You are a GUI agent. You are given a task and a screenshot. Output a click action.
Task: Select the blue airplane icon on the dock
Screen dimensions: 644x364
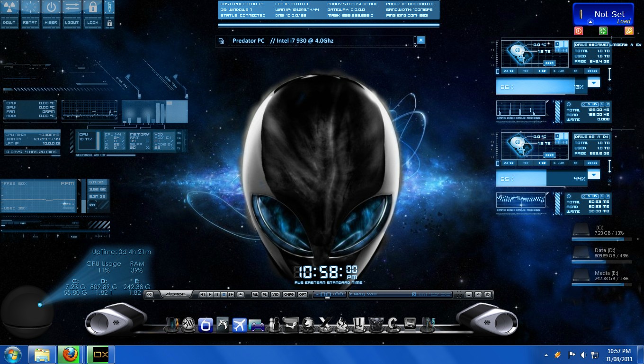point(240,325)
